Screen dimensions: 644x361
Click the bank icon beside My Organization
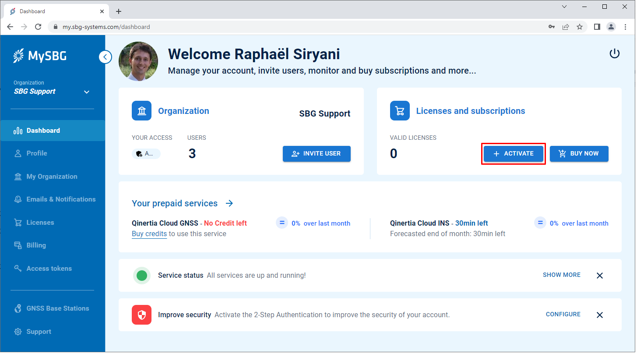click(x=18, y=177)
